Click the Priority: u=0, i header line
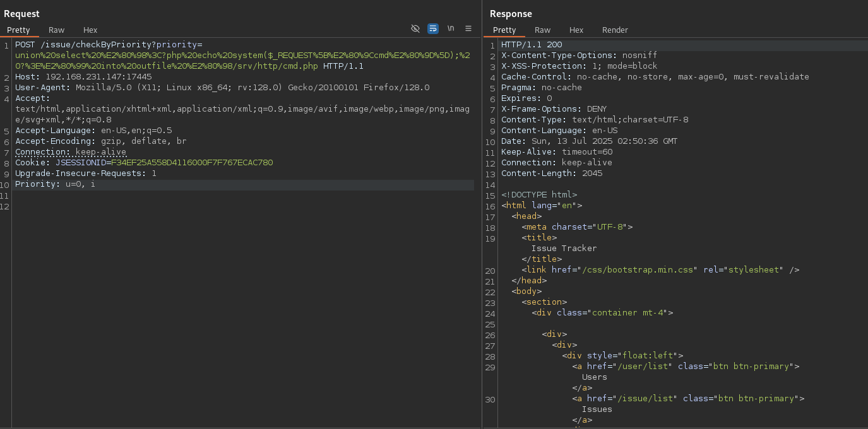 pyautogui.click(x=55, y=184)
